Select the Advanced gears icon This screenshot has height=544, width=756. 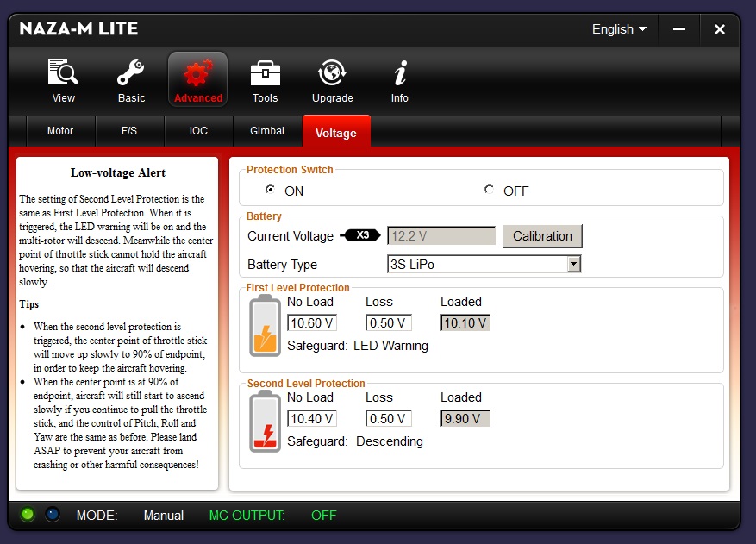point(197,73)
